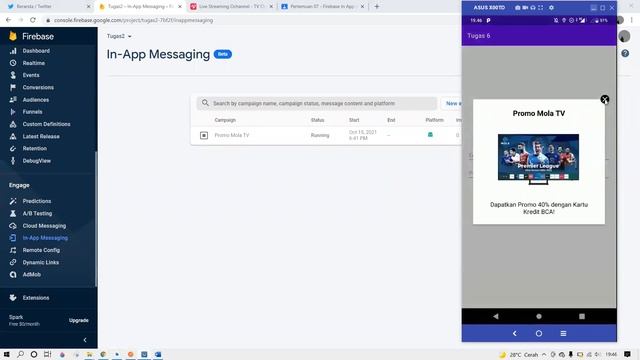Open Windows taskbar search
The height and width of the screenshot is (360, 640).
coord(20,354)
